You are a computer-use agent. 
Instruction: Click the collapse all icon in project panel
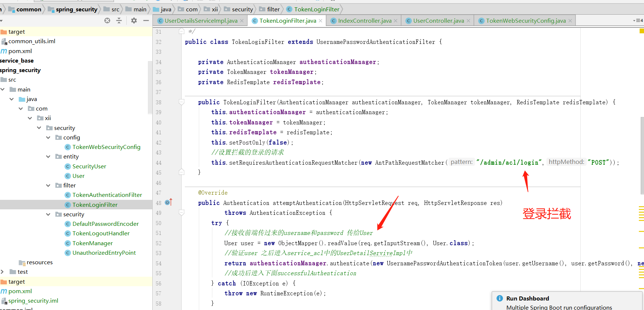click(119, 20)
